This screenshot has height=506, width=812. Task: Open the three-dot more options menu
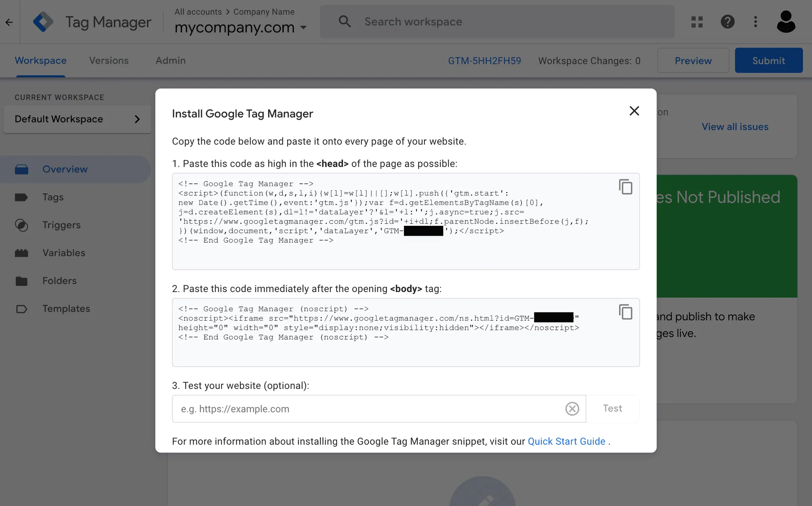[755, 22]
